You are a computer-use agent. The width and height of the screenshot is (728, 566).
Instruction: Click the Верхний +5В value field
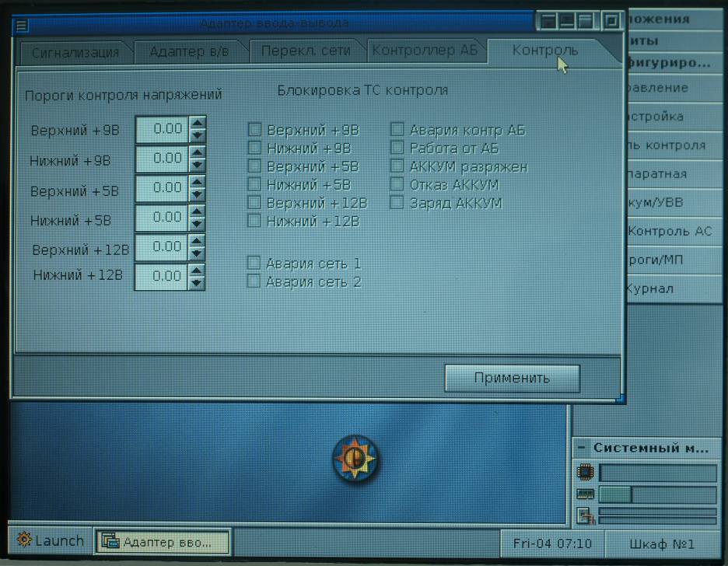[162, 188]
